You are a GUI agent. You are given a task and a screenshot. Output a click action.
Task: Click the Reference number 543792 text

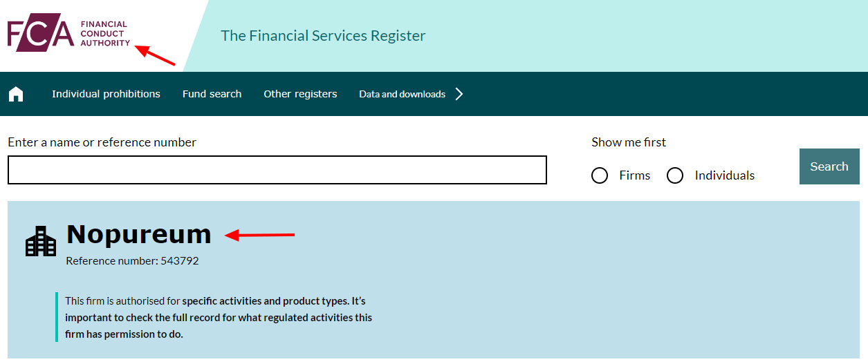[x=132, y=261]
